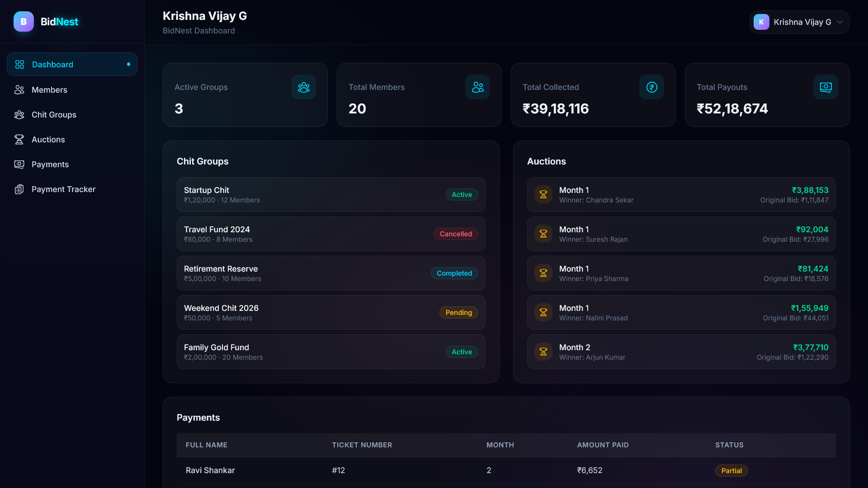Open the Dashboard menu item
This screenshot has height=488, width=868.
(x=72, y=64)
